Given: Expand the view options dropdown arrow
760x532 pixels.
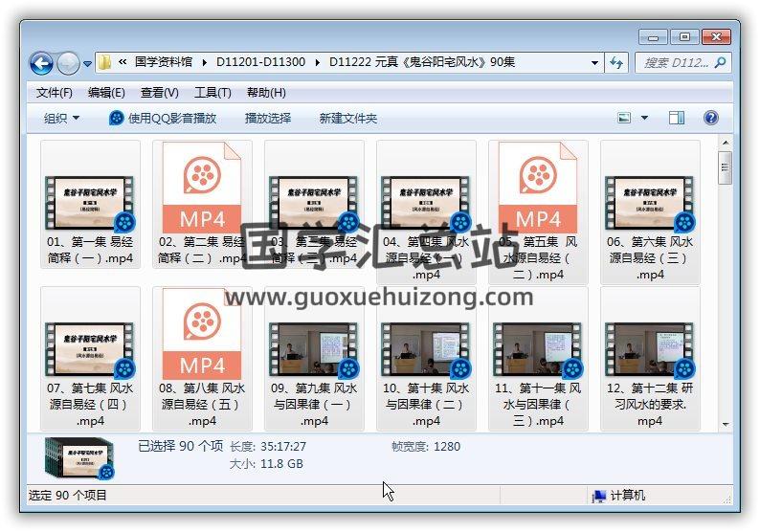Looking at the screenshot, I should pos(644,118).
